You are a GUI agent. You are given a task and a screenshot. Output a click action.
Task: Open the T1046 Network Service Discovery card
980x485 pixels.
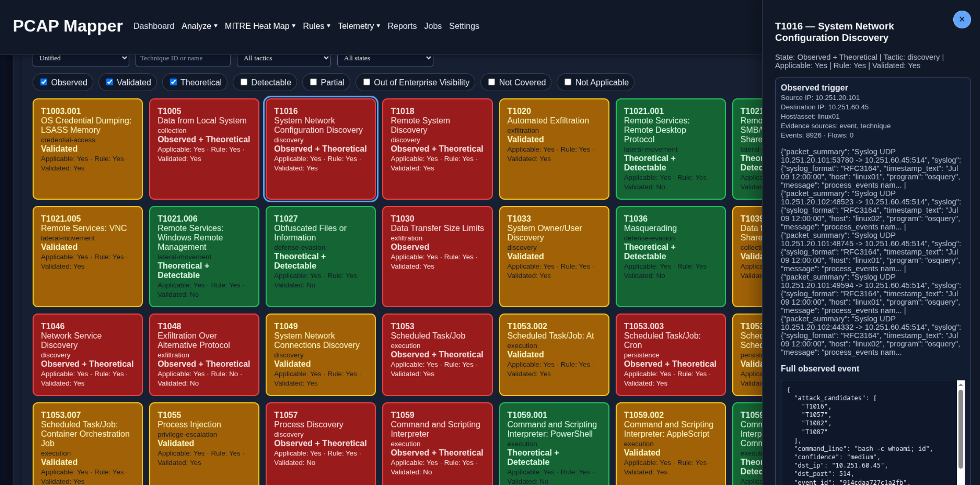click(x=87, y=355)
